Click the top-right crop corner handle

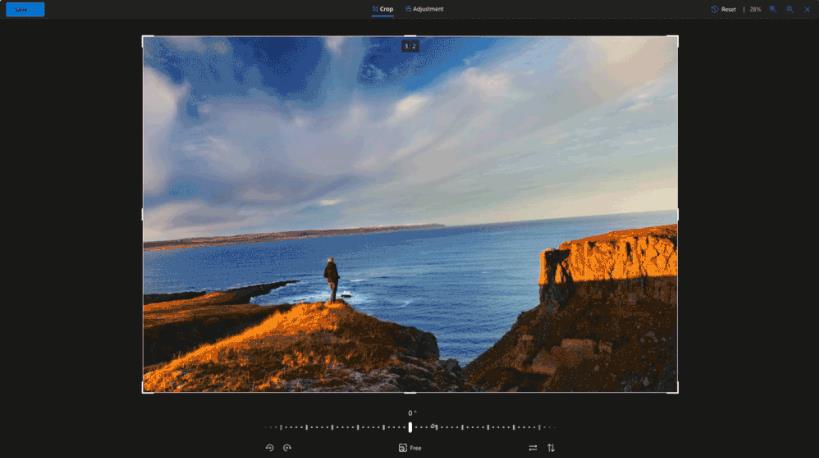(x=677, y=37)
